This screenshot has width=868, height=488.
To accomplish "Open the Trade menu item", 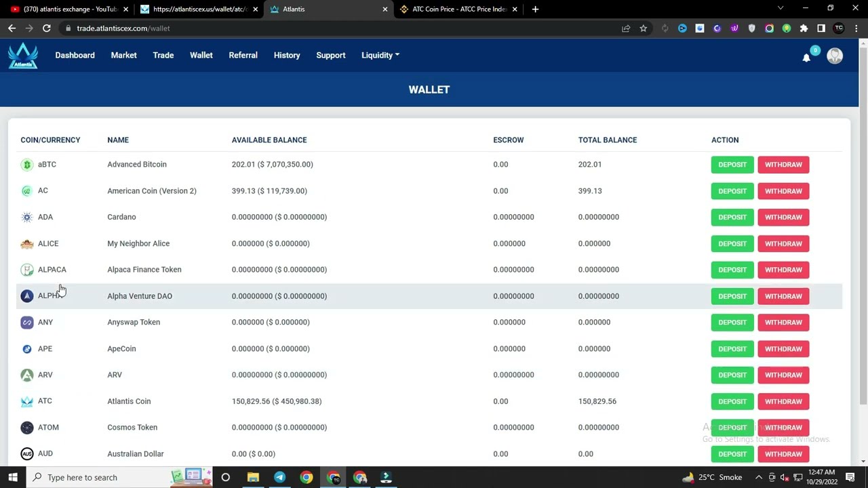I will [163, 56].
